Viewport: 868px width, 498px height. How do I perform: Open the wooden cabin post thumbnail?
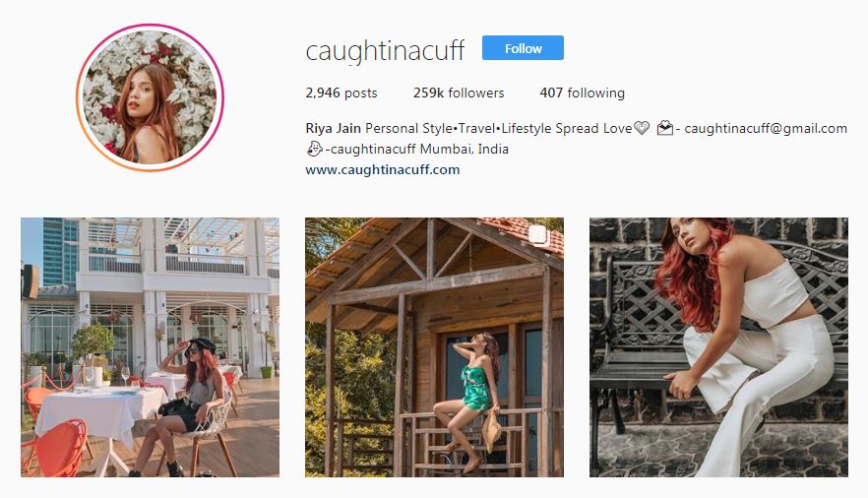coord(435,347)
